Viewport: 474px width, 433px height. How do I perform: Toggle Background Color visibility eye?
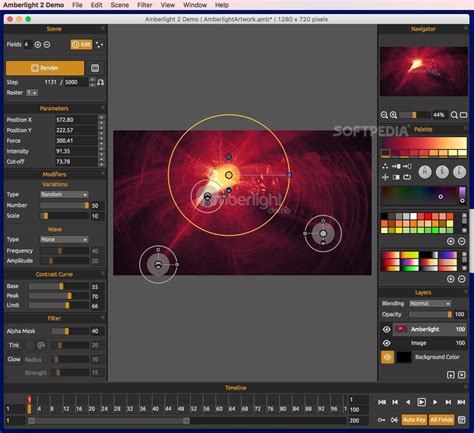click(x=387, y=357)
